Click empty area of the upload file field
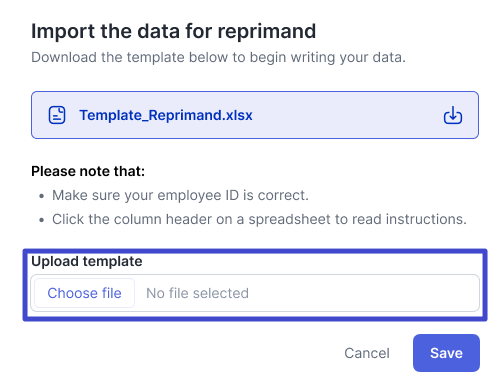The width and height of the screenshot is (503, 392). pos(363,293)
